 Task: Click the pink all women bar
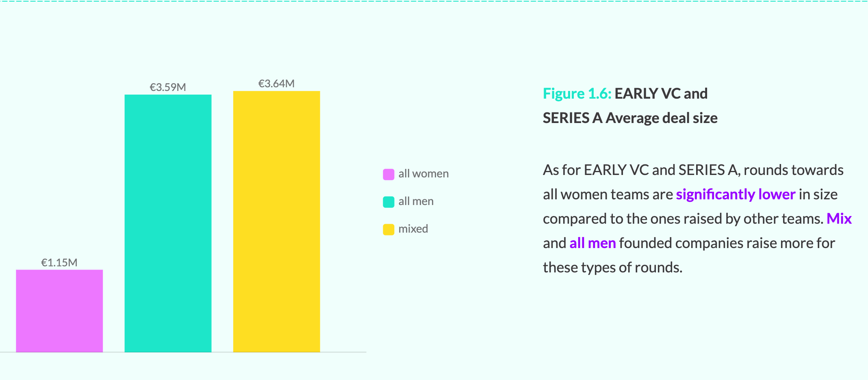[x=59, y=311]
